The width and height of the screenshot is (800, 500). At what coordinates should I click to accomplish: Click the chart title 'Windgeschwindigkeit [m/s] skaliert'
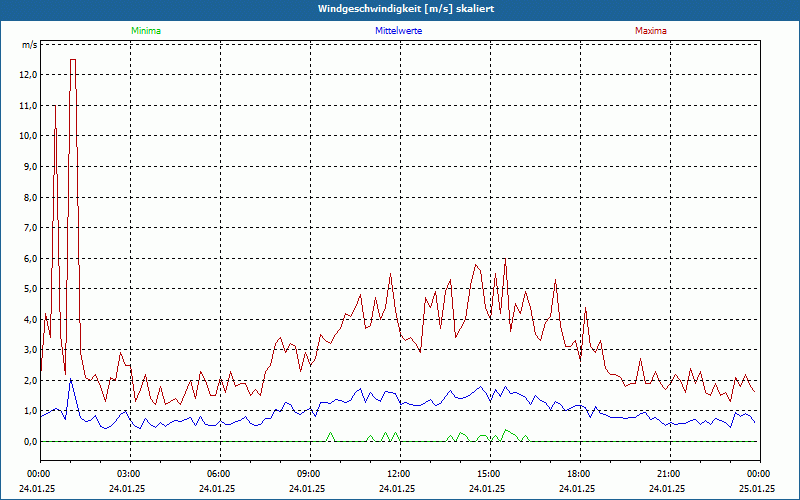pos(406,9)
